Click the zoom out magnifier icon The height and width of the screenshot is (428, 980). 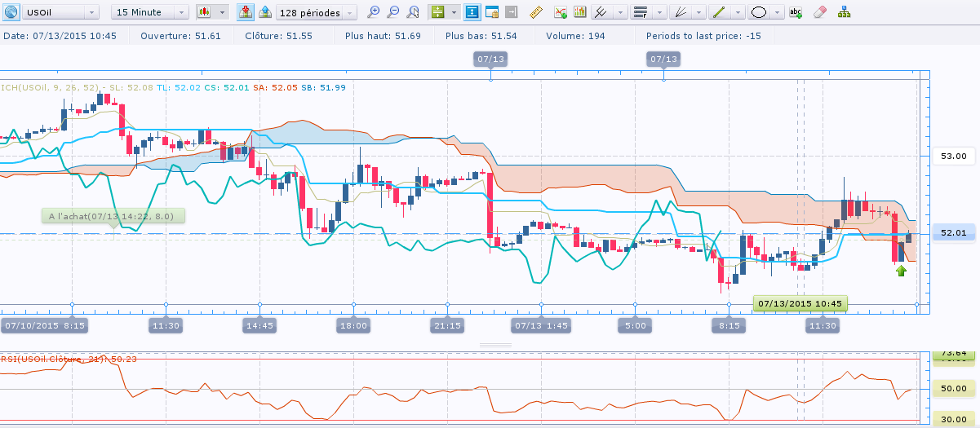point(393,12)
